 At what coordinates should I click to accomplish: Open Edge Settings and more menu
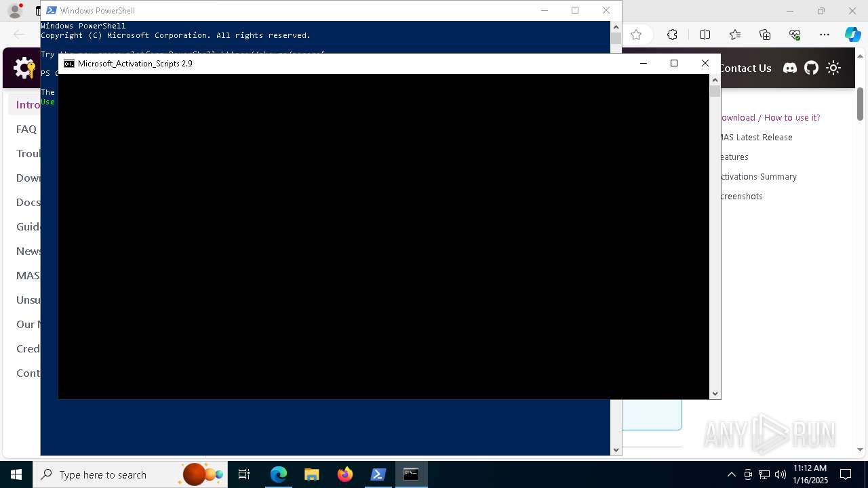tap(825, 35)
